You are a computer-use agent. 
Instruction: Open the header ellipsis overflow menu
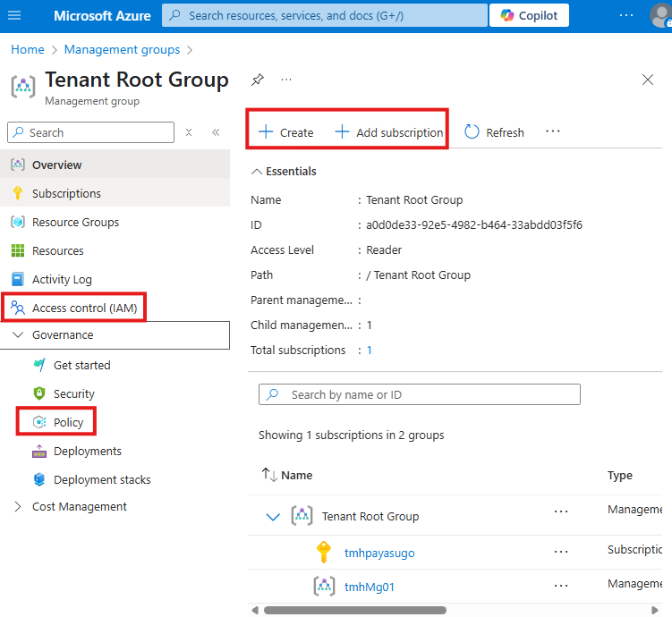(x=626, y=16)
